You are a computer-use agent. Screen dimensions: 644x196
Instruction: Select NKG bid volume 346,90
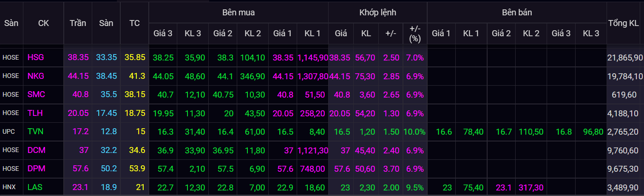(x=252, y=76)
